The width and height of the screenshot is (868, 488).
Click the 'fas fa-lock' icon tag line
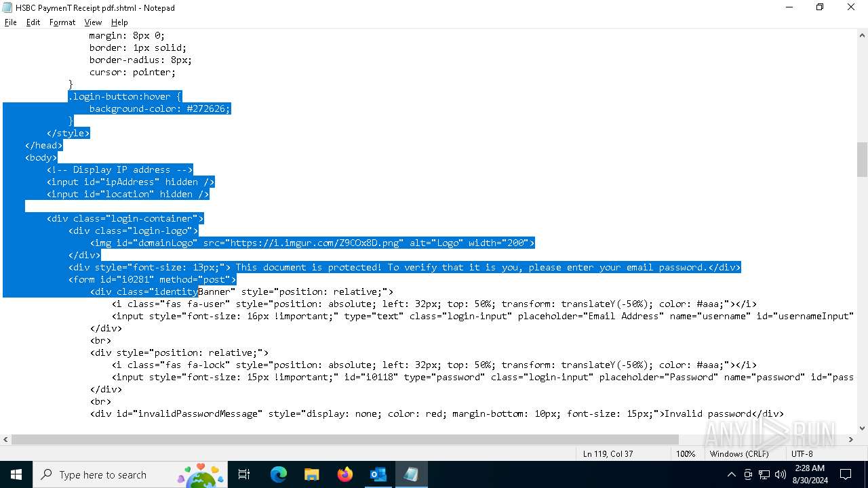pos(434,365)
